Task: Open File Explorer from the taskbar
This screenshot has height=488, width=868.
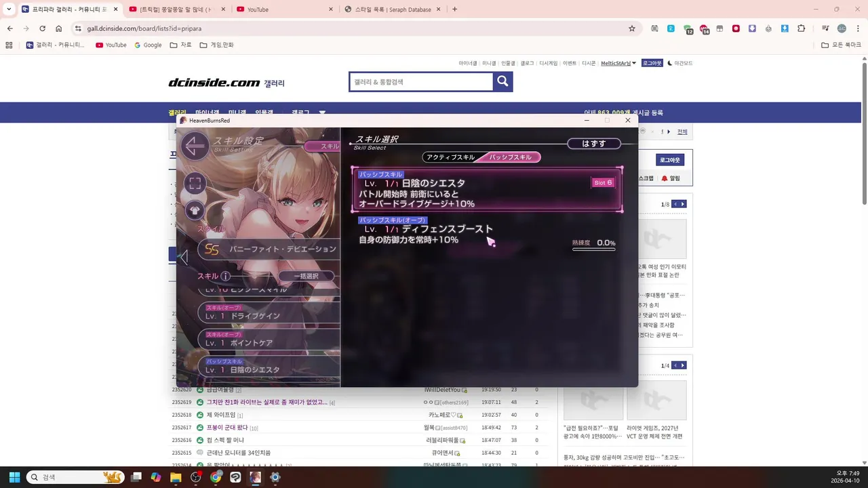Action: coord(176,477)
